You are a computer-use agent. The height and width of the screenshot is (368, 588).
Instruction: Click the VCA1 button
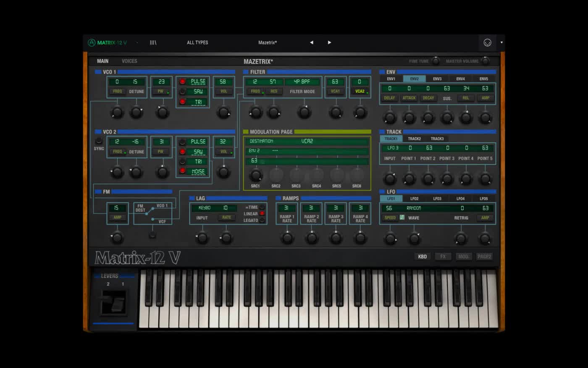coord(335,91)
